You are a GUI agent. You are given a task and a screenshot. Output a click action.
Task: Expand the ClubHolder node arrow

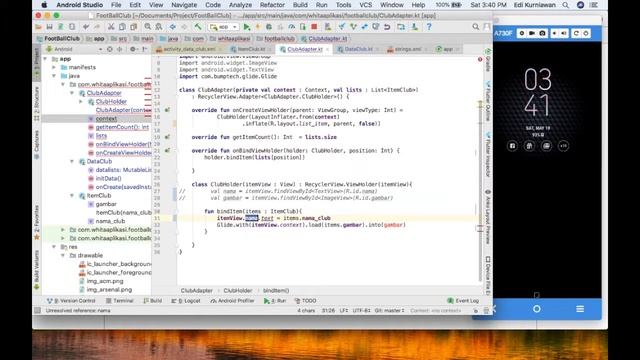[x=81, y=102]
